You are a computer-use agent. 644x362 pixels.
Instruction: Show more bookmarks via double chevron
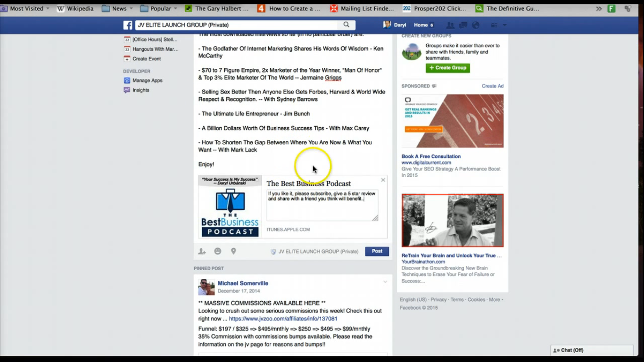599,8
